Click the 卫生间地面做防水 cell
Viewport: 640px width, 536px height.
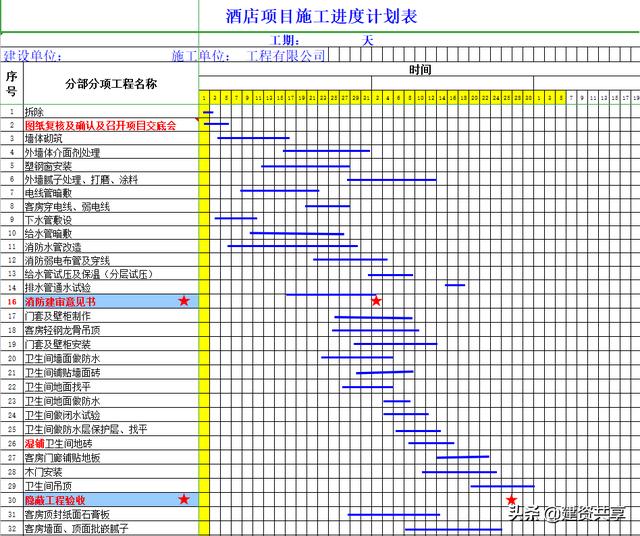pyautogui.click(x=111, y=401)
